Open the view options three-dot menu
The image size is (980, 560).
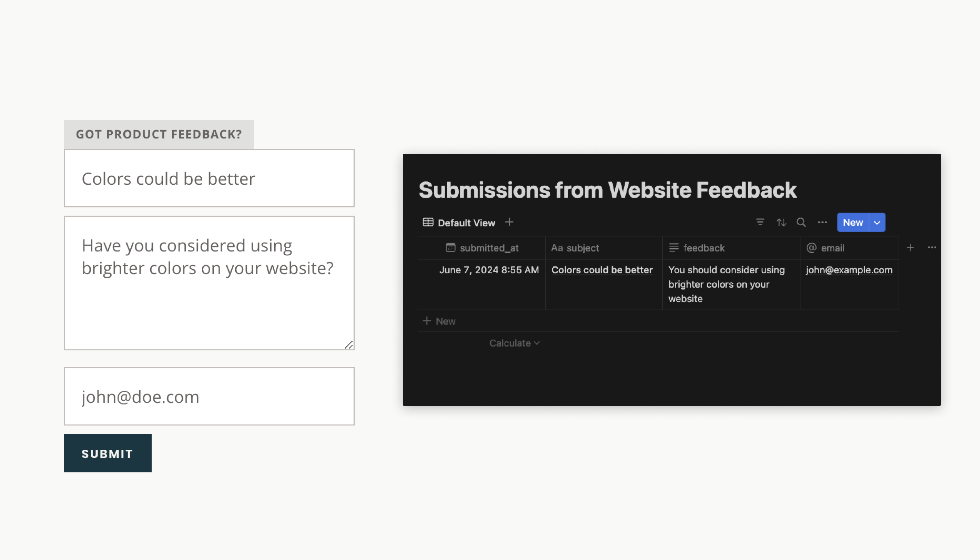click(x=822, y=222)
